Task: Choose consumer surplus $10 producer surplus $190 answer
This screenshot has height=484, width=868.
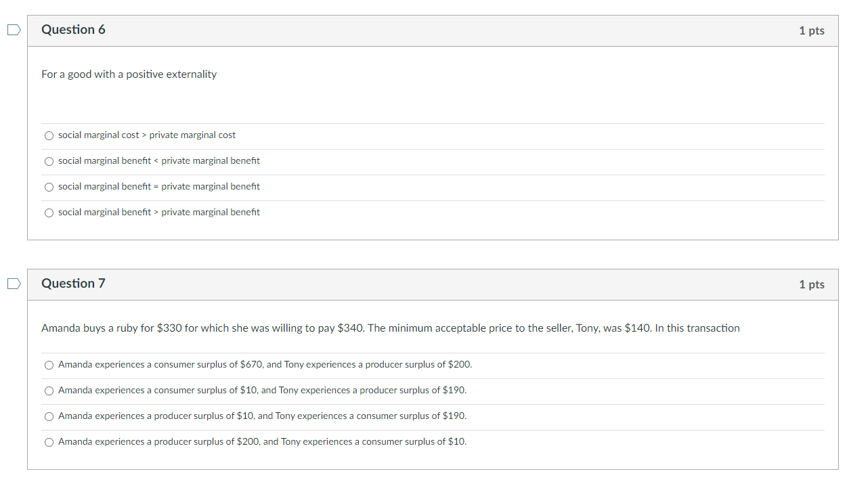Action: pyautogui.click(x=49, y=391)
